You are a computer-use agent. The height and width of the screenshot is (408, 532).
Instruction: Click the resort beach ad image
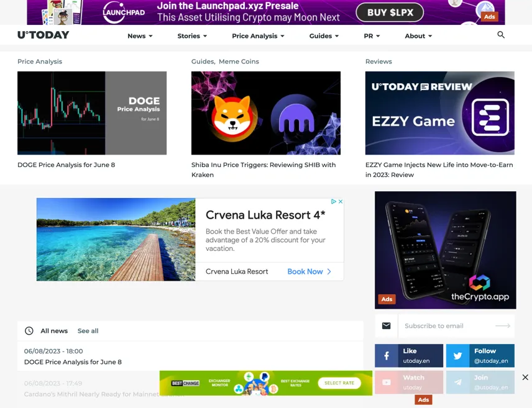[116, 240]
